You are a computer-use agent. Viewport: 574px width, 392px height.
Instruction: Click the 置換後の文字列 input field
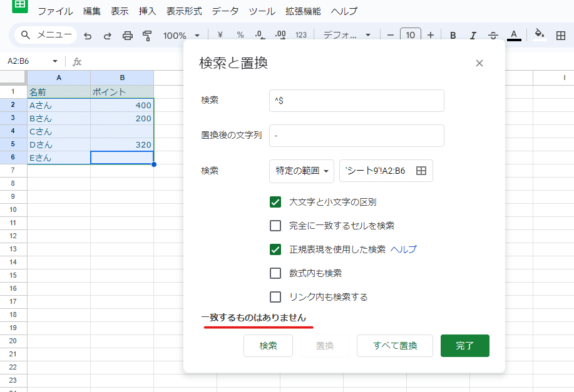click(357, 136)
